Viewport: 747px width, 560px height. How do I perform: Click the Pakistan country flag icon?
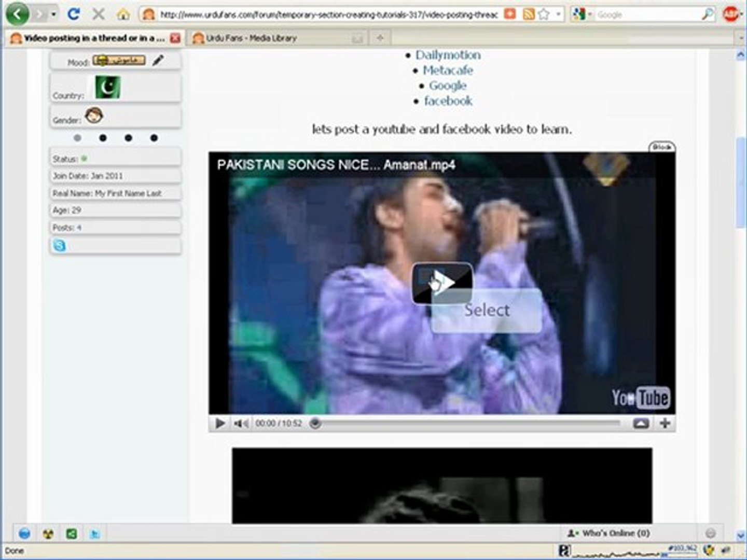[107, 87]
